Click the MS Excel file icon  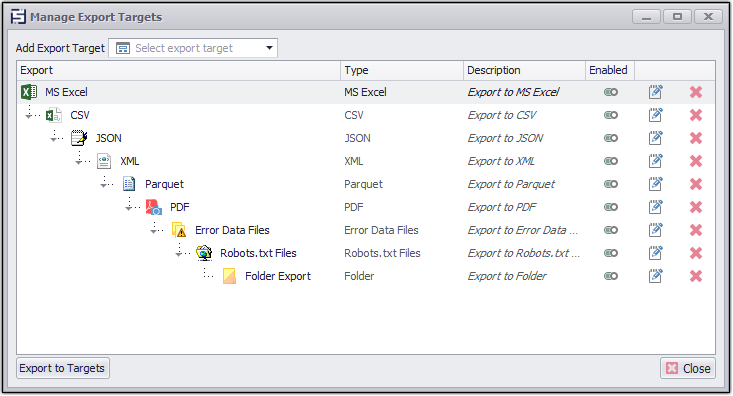point(29,92)
